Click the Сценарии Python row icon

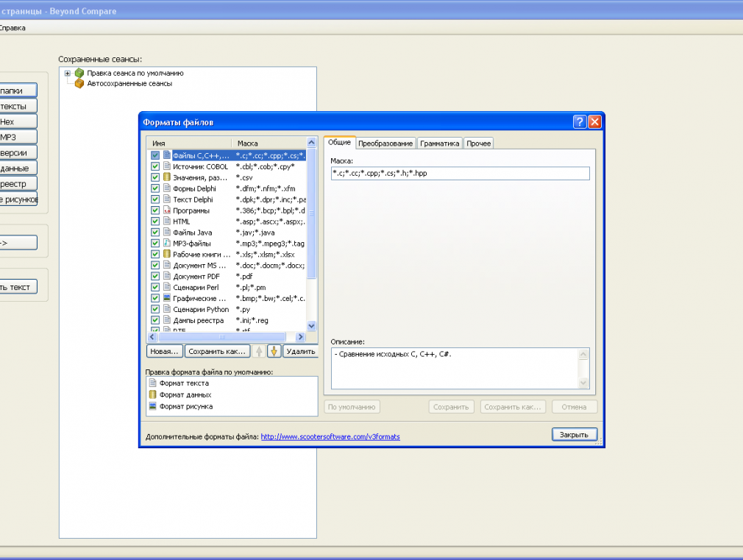pyautogui.click(x=167, y=308)
